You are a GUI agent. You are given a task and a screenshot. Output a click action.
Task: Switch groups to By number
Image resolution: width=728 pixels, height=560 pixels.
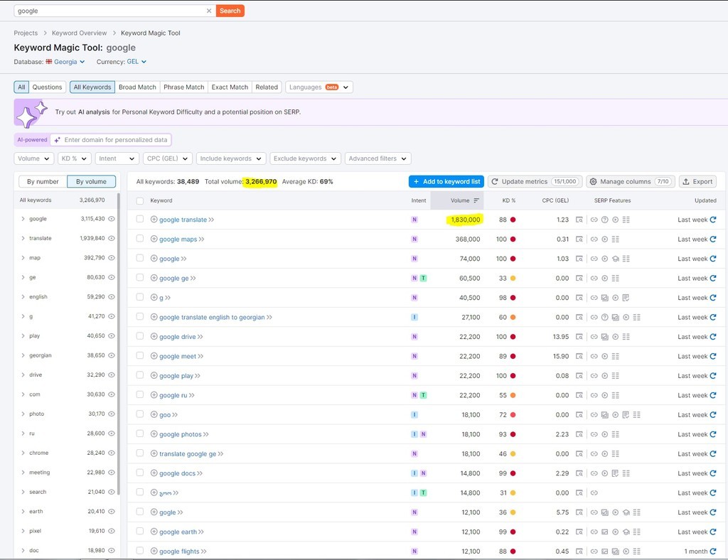coord(43,181)
